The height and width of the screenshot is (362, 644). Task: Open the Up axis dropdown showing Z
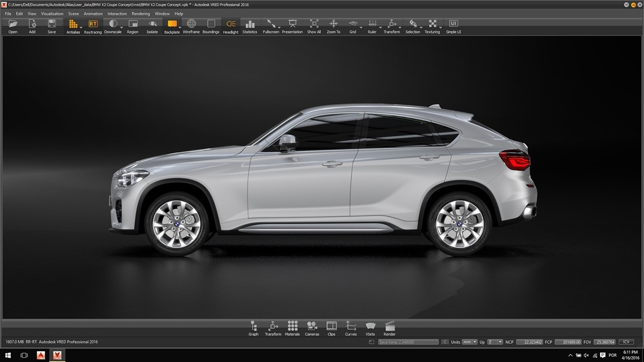click(x=495, y=342)
